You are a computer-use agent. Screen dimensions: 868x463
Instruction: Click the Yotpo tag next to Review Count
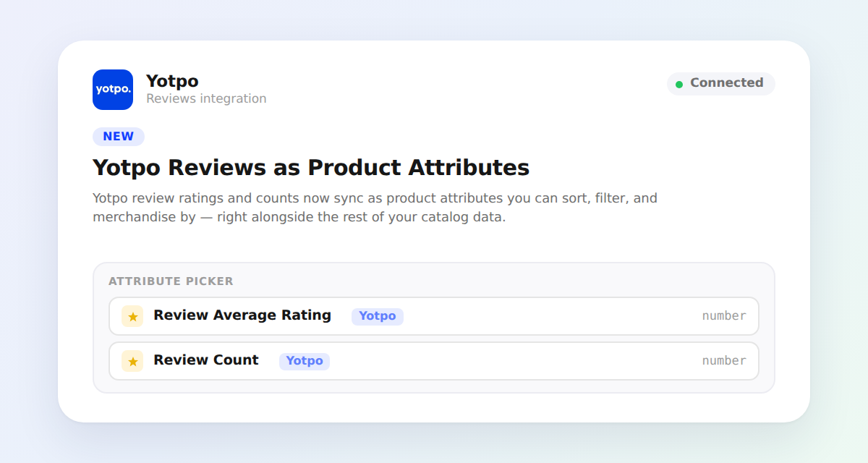(305, 361)
